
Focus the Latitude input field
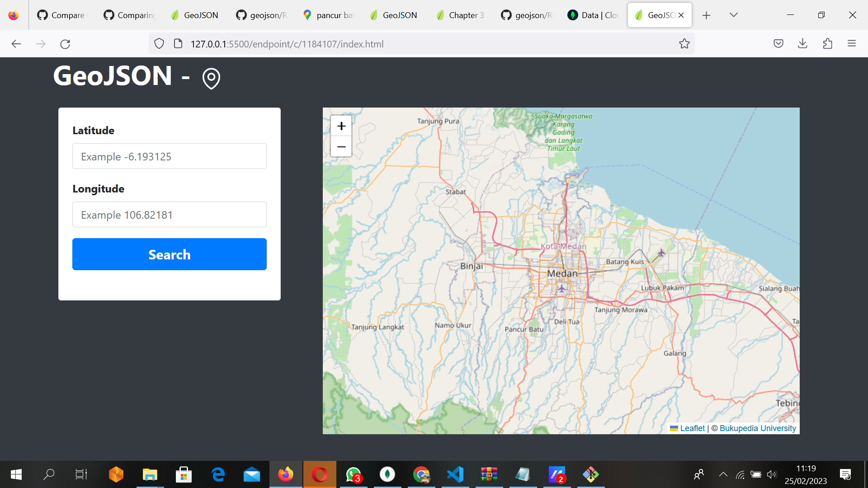pos(170,156)
